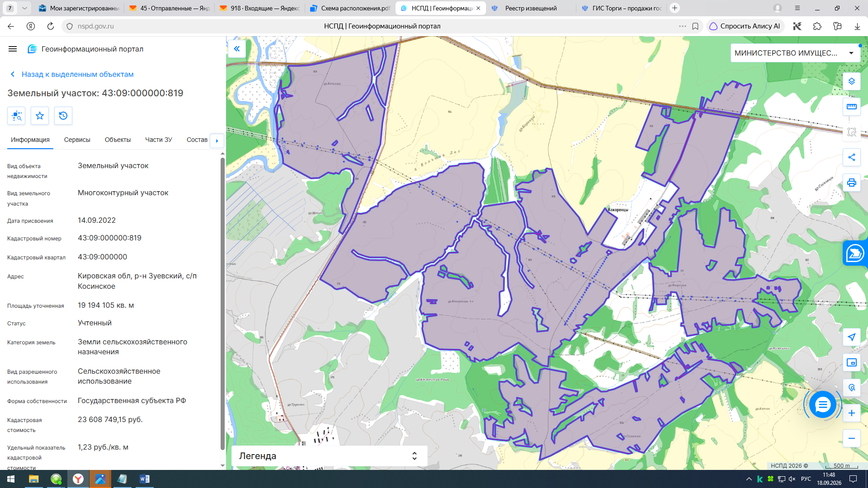
Task: Click the zoom-to-object icon under the parcel title
Action: click(x=16, y=116)
